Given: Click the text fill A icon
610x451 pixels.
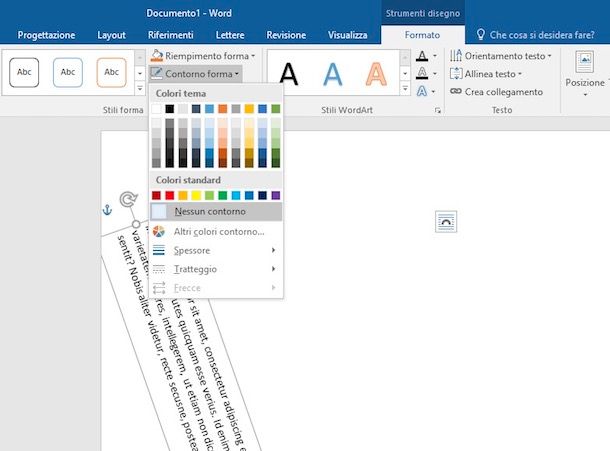Looking at the screenshot, I should tap(422, 56).
